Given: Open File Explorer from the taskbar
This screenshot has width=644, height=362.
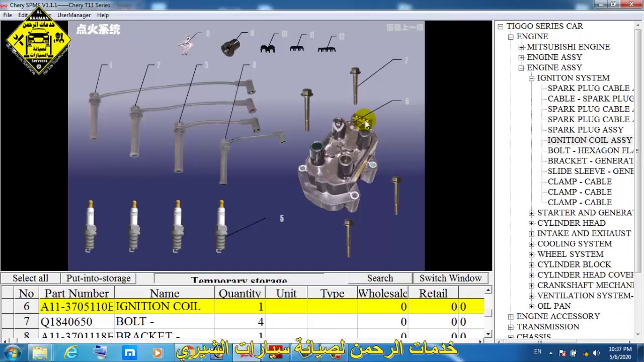Looking at the screenshot, I should [40, 352].
